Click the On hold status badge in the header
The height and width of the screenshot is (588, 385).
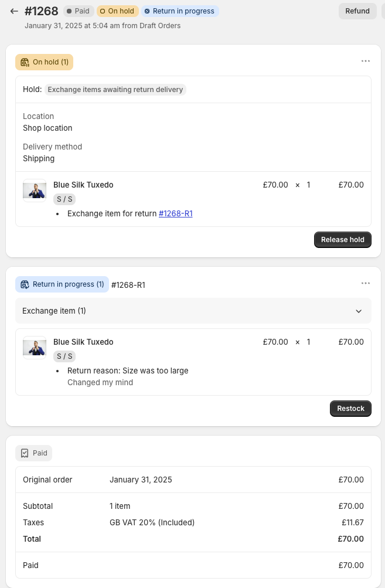pyautogui.click(x=118, y=11)
